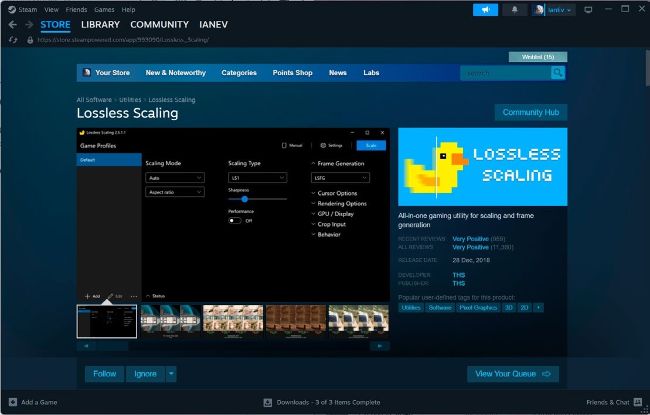Click the Ignore button
The image size is (650, 415).
[x=145, y=374]
